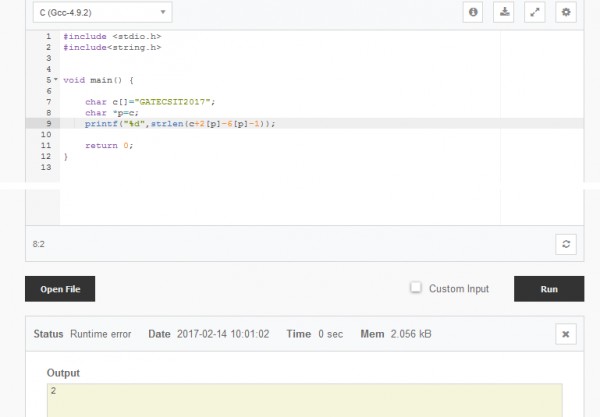Click the Open File button
This screenshot has height=417, width=600.
point(60,289)
